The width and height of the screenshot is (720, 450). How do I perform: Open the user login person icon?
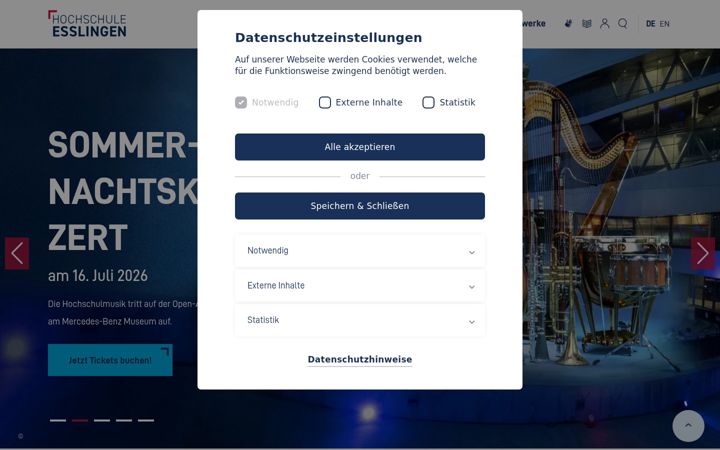click(604, 23)
